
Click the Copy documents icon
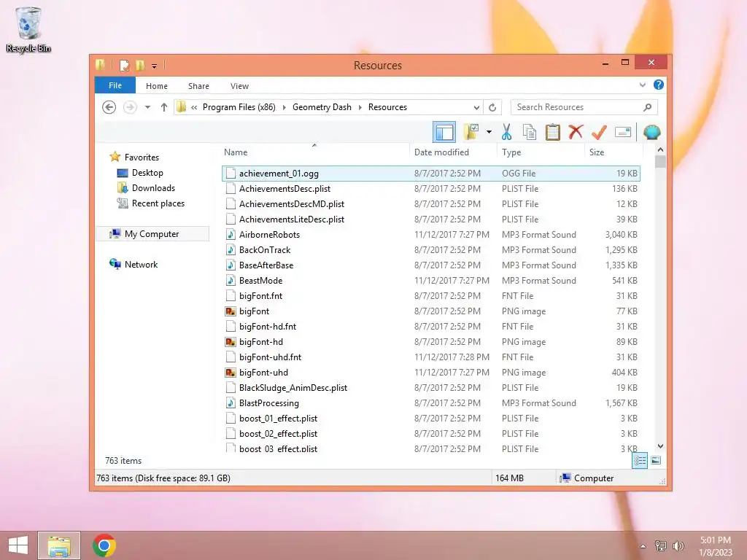[530, 132]
